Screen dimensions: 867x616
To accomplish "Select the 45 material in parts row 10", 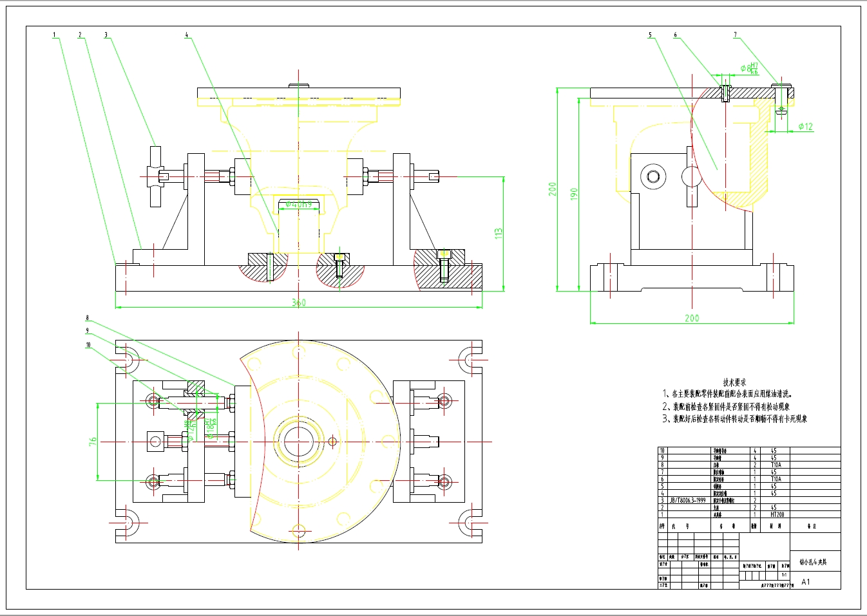I will click(774, 451).
